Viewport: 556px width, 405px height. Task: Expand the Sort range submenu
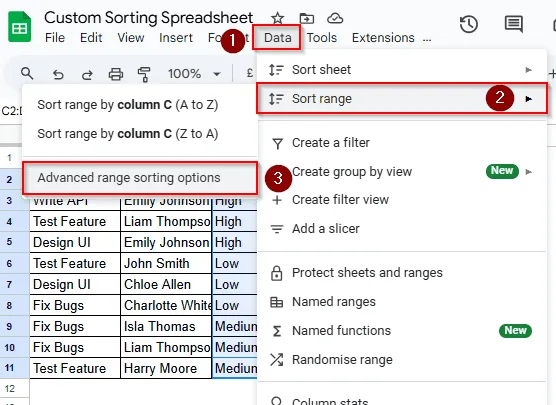(401, 99)
